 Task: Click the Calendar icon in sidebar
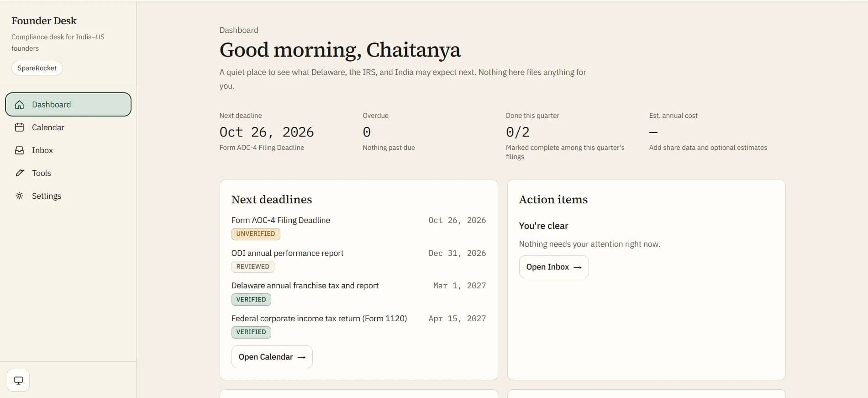tap(19, 127)
